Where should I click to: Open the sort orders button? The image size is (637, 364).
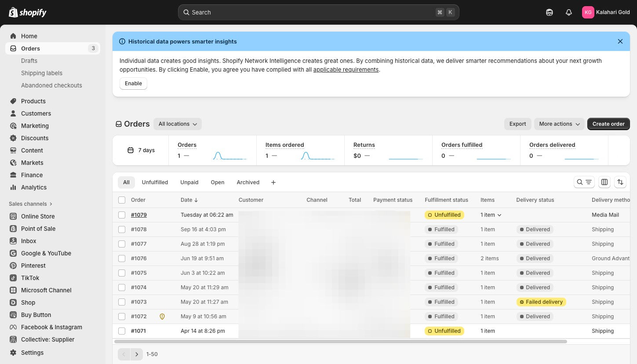[620, 182]
